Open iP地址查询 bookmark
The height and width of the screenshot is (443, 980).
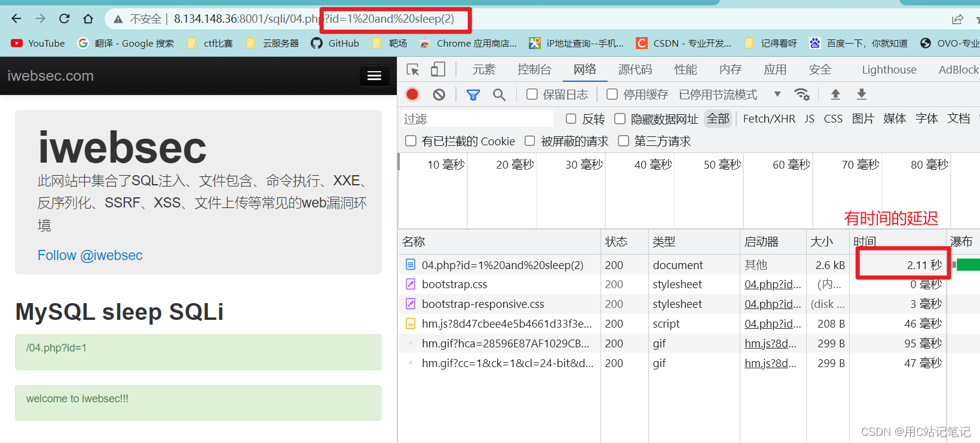tap(576, 43)
